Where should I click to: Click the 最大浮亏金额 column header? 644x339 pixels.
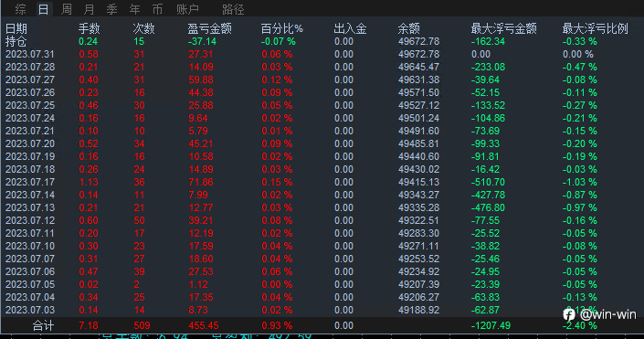tap(503, 28)
